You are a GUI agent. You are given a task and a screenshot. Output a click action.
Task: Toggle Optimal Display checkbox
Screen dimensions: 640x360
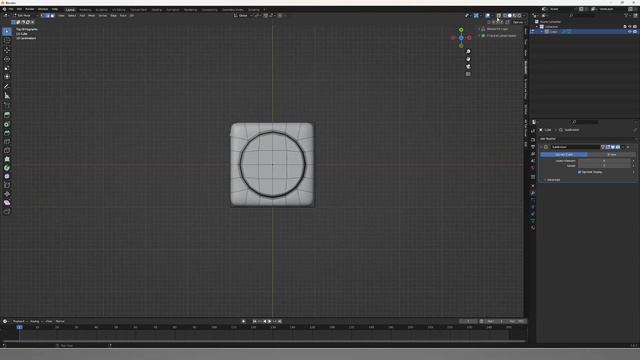pos(579,172)
